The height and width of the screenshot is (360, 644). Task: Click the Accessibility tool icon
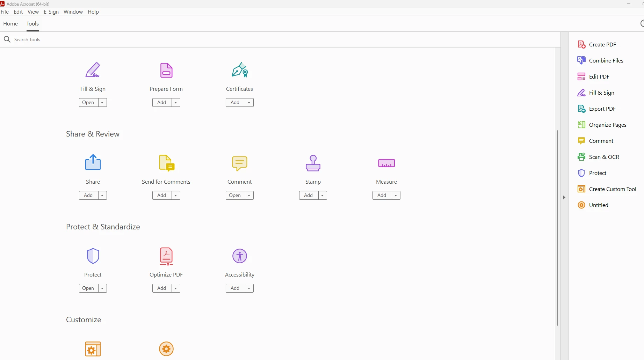(x=240, y=256)
